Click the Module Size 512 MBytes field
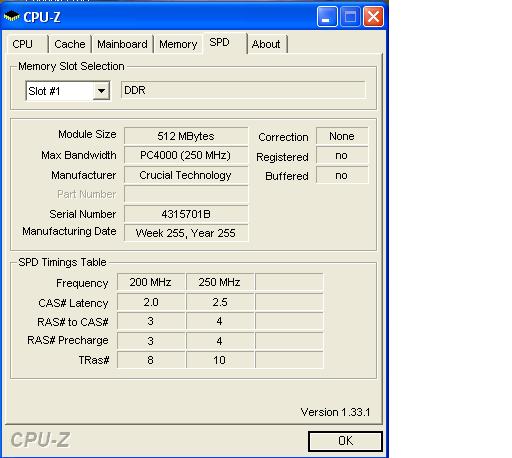This screenshot has width=512, height=458. 186,136
